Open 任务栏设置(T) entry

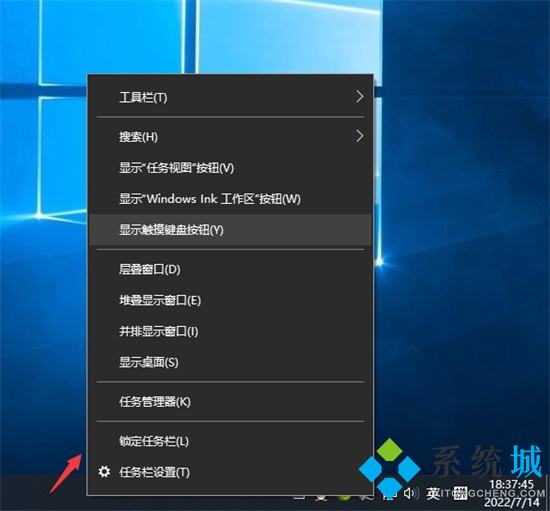point(230,472)
